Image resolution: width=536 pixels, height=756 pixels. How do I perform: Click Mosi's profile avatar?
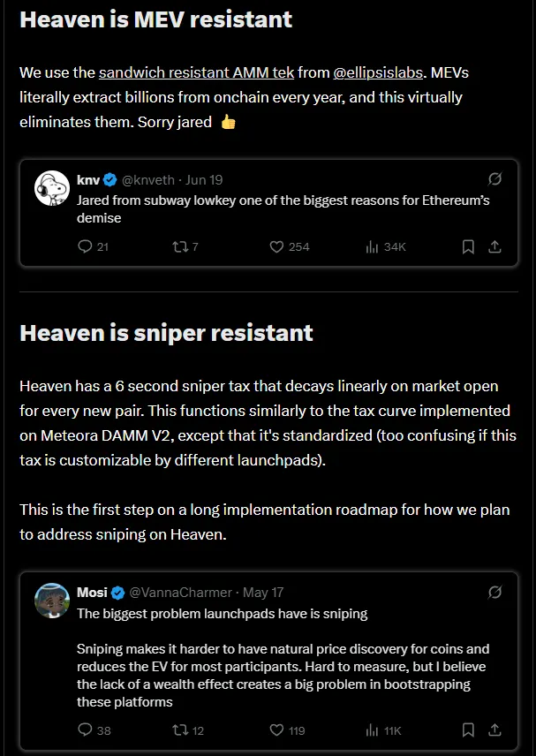(52, 601)
